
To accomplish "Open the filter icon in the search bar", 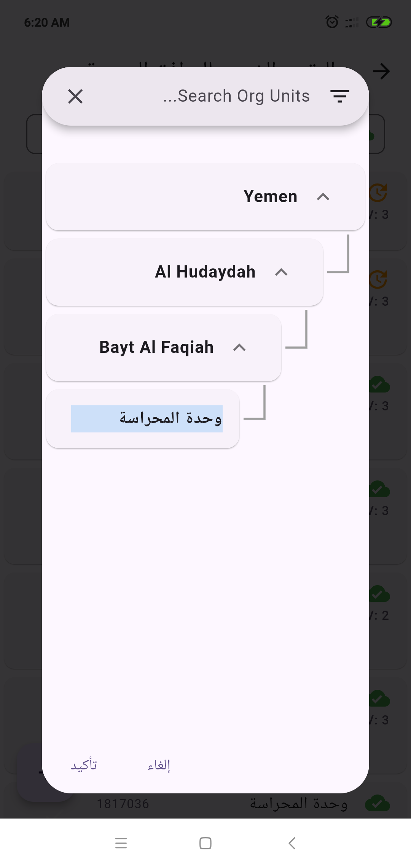I will click(340, 96).
